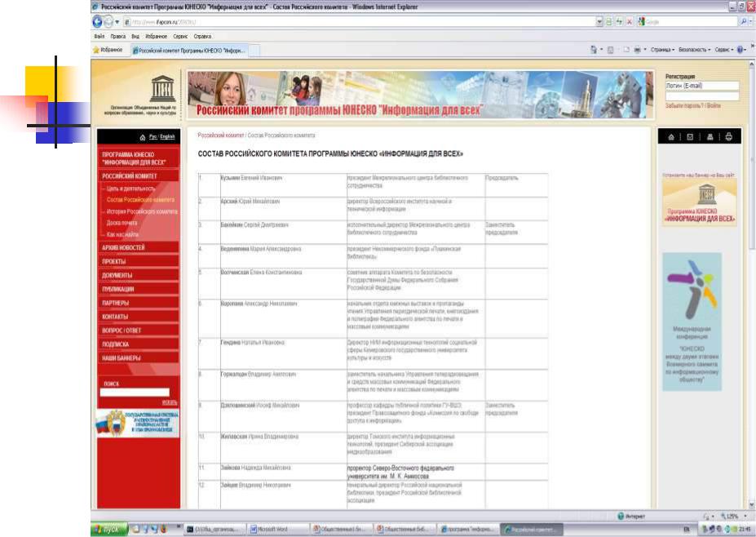Open the Сервис menu in menu bar
Viewport: 756px width, 537px height.
coord(180,36)
